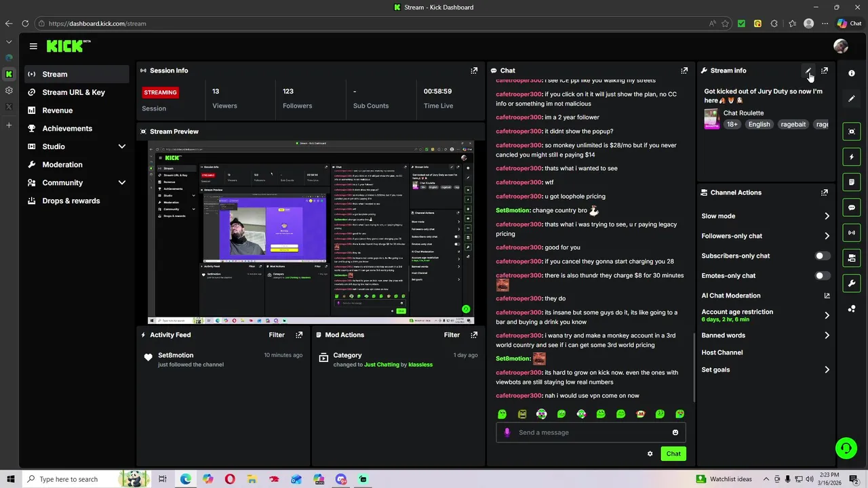The height and width of the screenshot is (488, 868).
Task: Click the 18+ stream tag
Action: 732,124
